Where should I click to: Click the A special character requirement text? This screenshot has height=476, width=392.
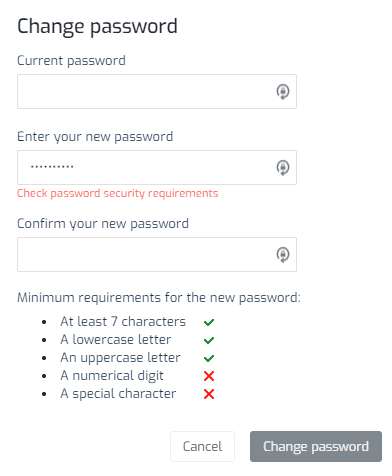118,394
